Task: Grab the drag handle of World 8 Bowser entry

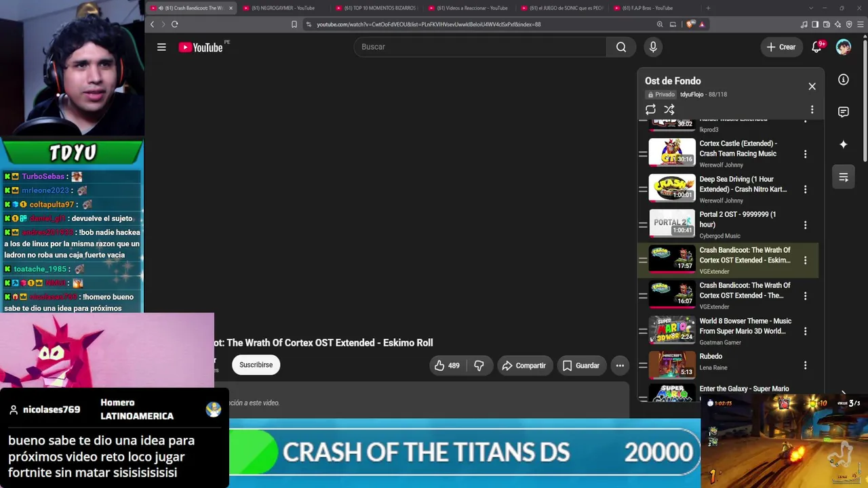Action: click(642, 331)
